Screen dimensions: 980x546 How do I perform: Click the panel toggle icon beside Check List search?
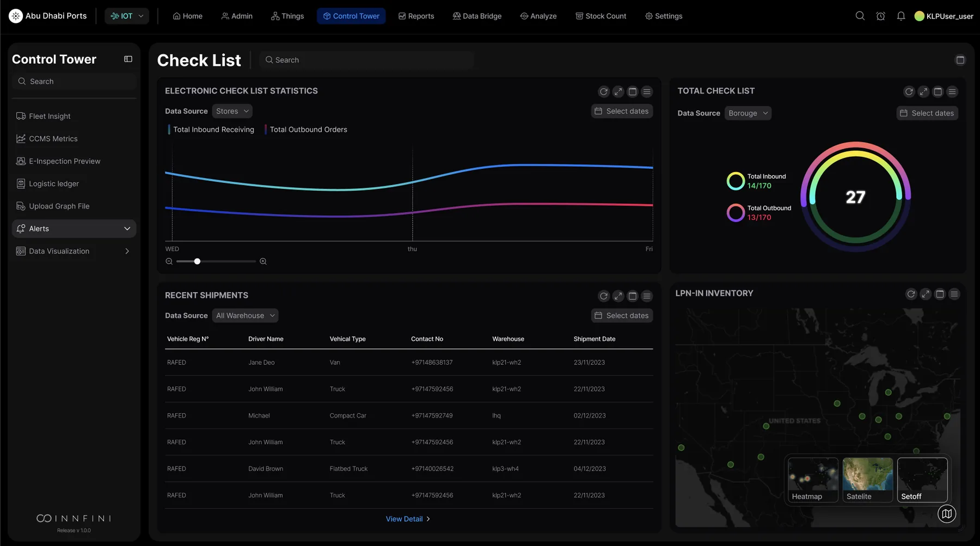point(960,60)
